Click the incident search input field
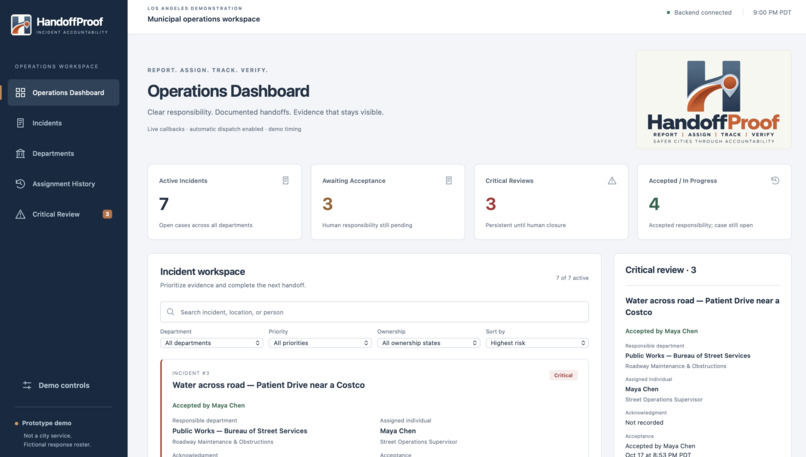Viewport: 806px width, 457px height. point(374,312)
